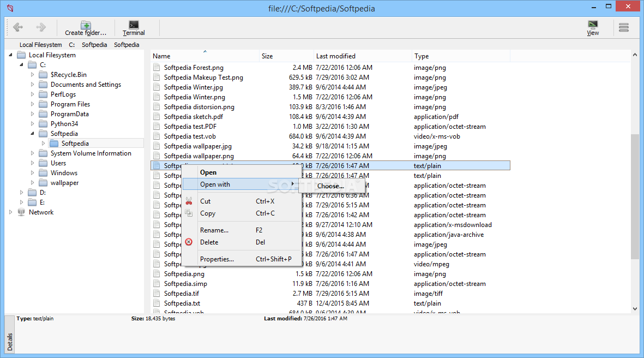Expand the Documents and Settings folder
Screen dimensions: 644x358
33,84
